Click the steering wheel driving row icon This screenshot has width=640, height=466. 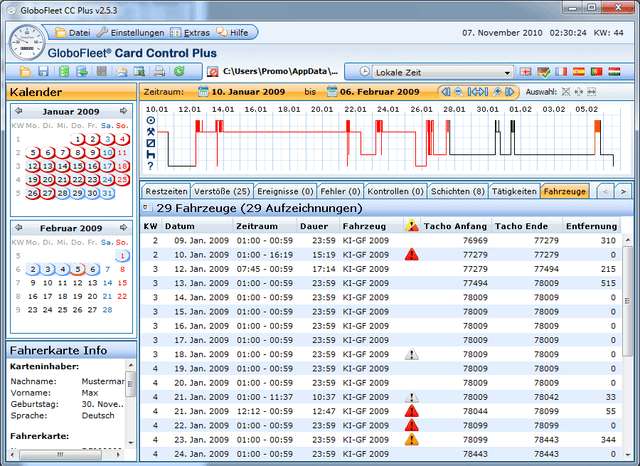(x=151, y=120)
